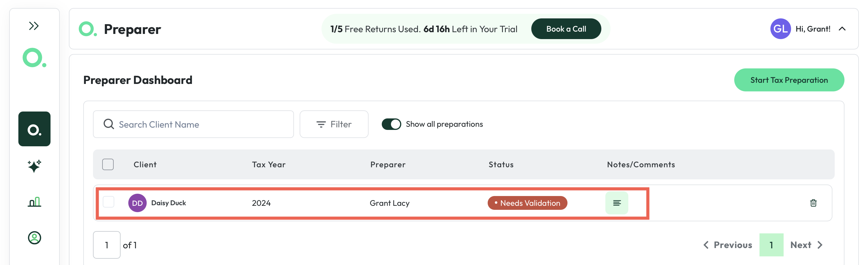Screen dimensions: 868x265
Task: Open the Filter options
Action: click(334, 124)
